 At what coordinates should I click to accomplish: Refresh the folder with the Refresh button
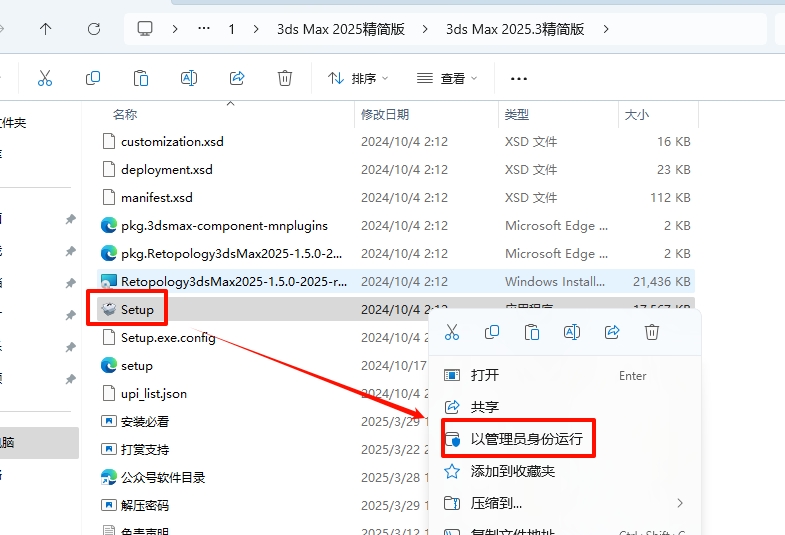[94, 29]
